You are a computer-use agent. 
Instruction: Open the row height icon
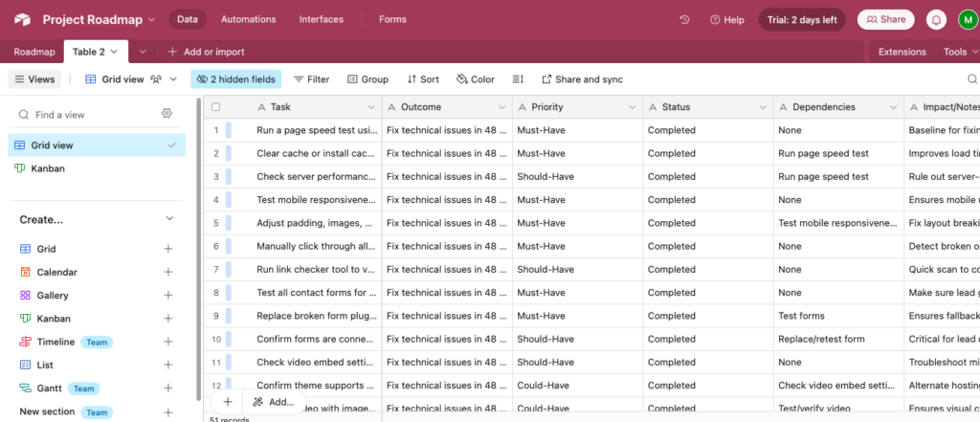518,79
